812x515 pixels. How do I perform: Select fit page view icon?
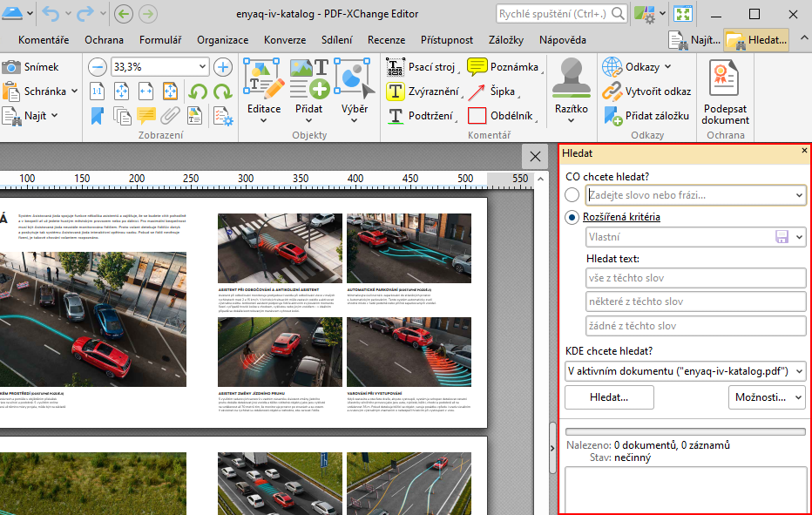click(x=121, y=91)
